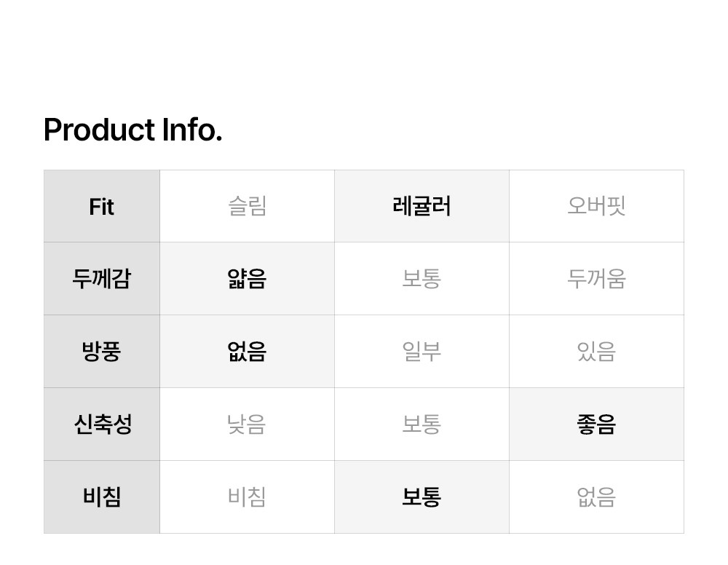728x565 pixels.
Task: Choose 보통 in the 두께감 row
Action: click(x=422, y=279)
